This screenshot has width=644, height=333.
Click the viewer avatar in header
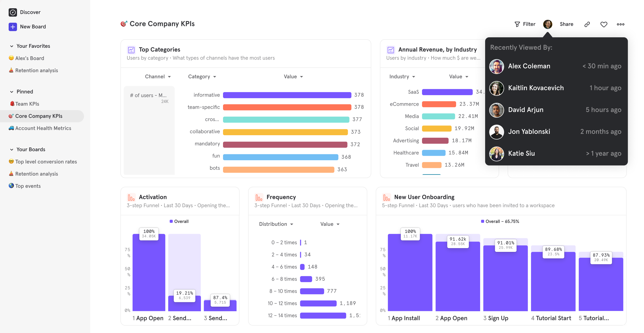(x=548, y=24)
